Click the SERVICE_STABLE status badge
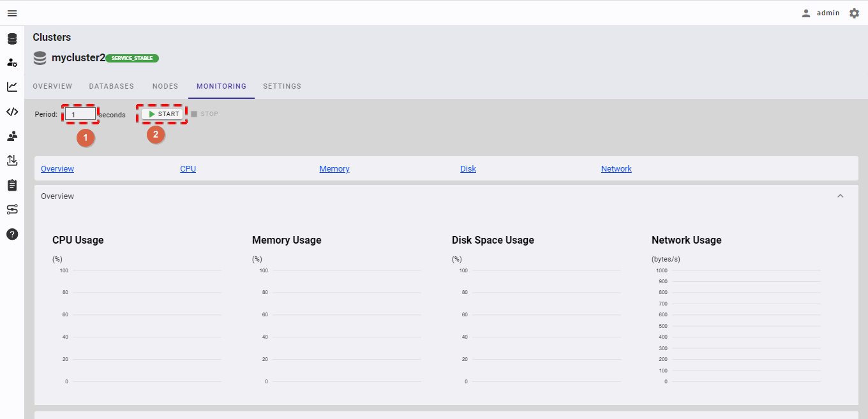 point(132,58)
